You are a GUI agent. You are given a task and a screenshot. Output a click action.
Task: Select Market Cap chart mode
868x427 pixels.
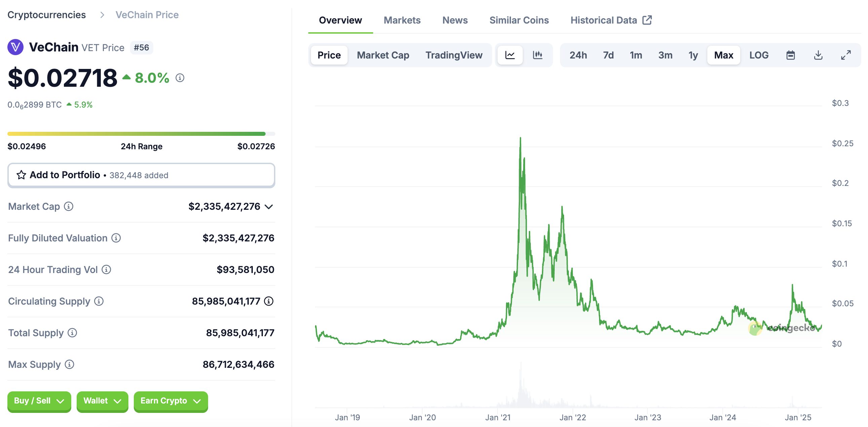[x=383, y=55]
